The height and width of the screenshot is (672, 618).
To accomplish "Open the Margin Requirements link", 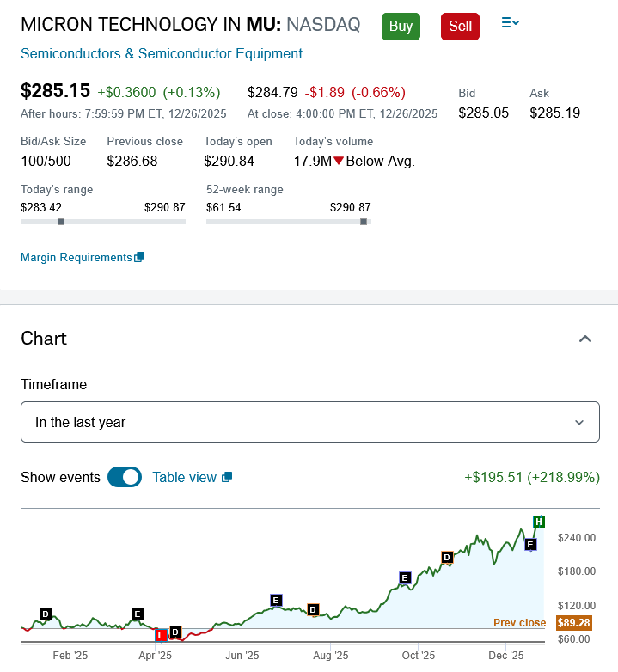I will (x=76, y=257).
